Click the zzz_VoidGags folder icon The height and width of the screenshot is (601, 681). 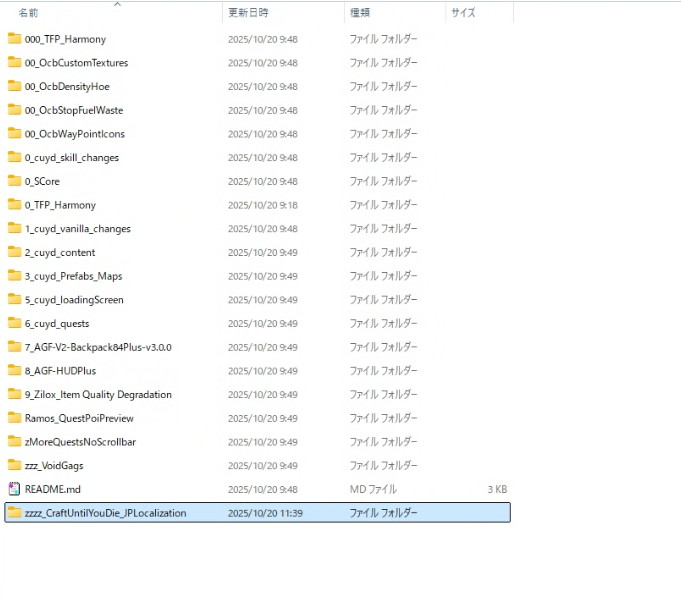coord(14,465)
